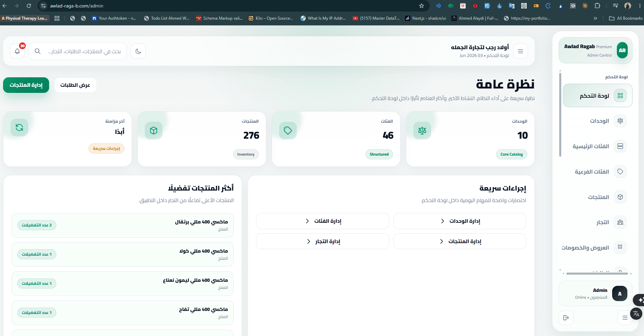
Task: Click the scale icon on الوحدات card
Action: pos(422,131)
